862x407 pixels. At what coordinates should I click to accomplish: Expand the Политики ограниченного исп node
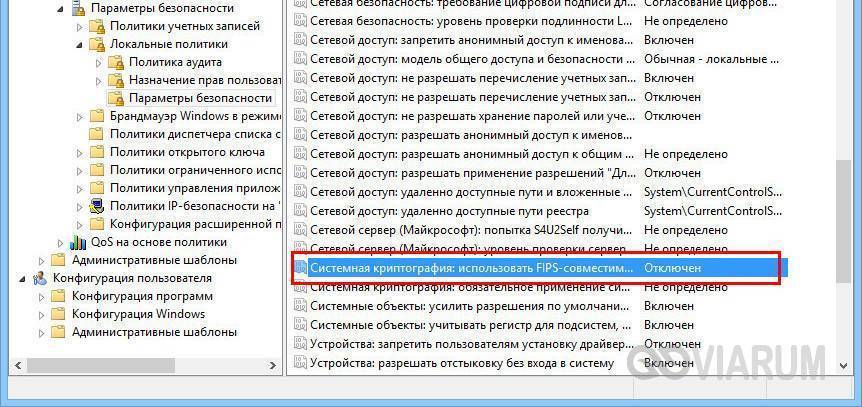(x=80, y=170)
